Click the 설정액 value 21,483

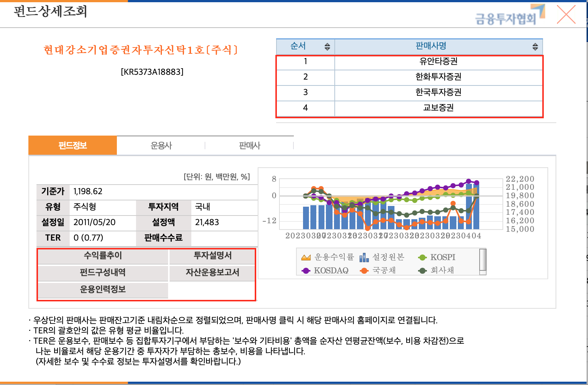click(x=207, y=223)
